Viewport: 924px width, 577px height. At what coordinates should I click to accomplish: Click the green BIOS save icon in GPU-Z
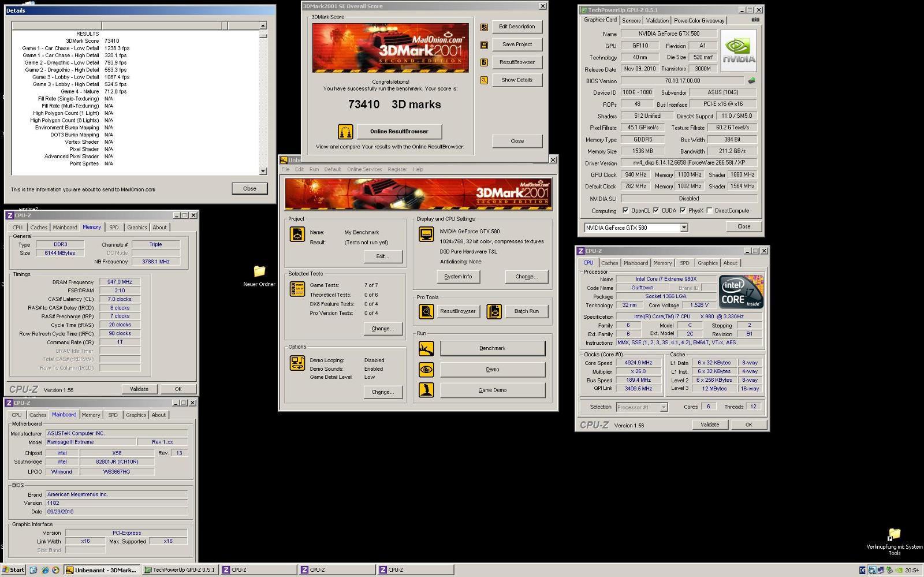751,81
